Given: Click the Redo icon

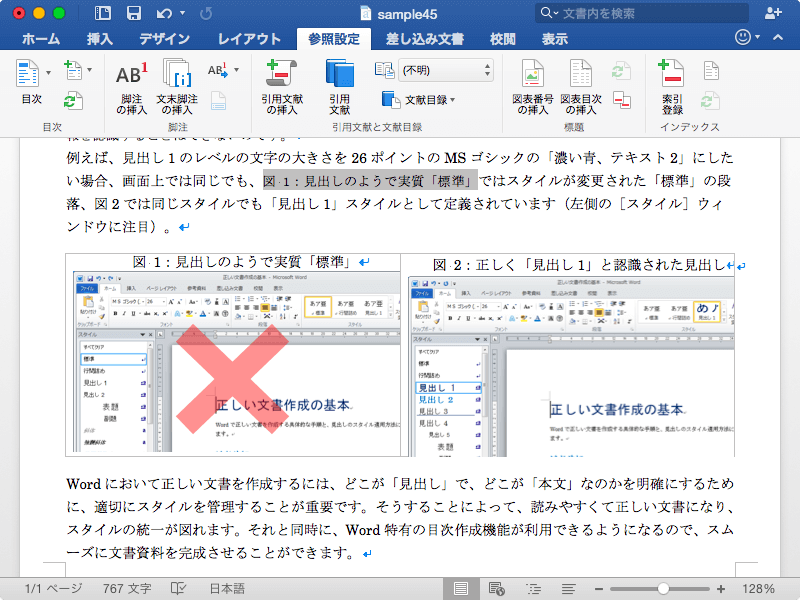Looking at the screenshot, I should tap(206, 13).
